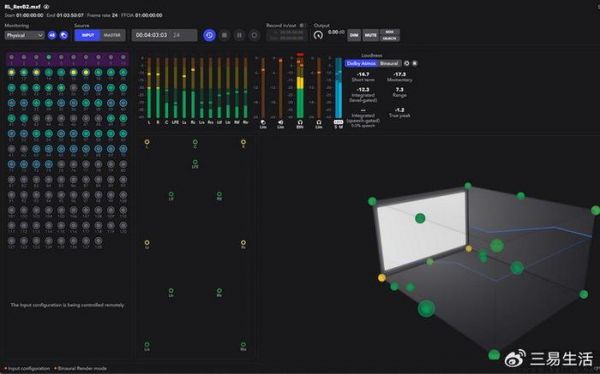The image size is (600, 374).
Task: Click the square icon beside the Binaural tab
Action: [415, 63]
